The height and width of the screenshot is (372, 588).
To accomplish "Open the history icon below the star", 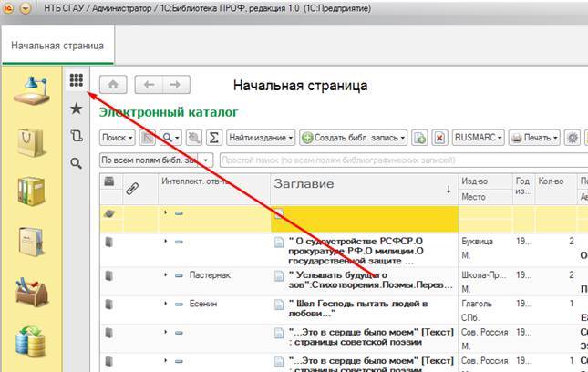I will tap(77, 136).
